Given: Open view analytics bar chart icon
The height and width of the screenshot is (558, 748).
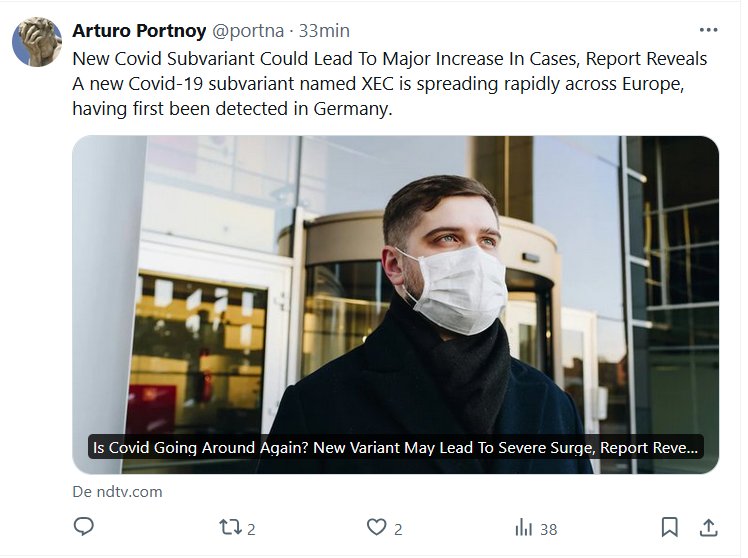Looking at the screenshot, I should coord(523,527).
